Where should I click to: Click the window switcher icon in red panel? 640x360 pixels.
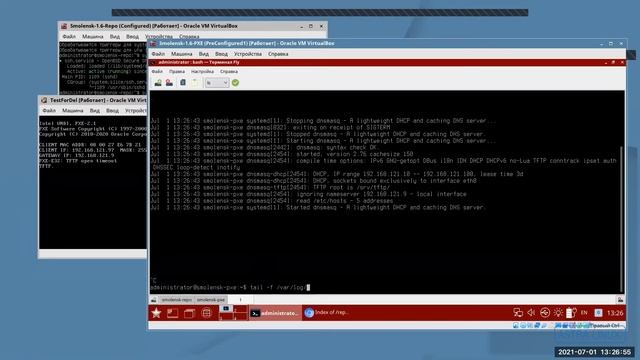[x=189, y=313]
